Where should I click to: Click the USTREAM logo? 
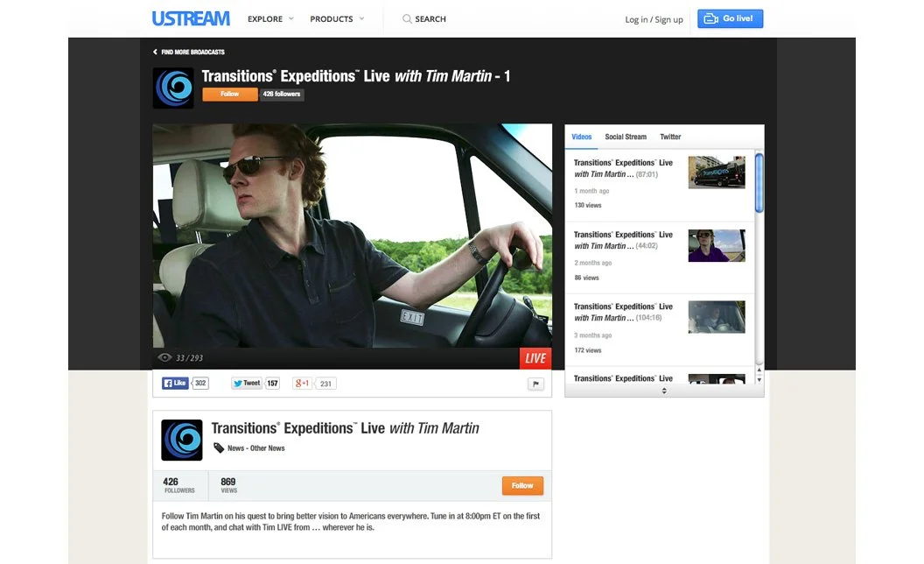(191, 19)
